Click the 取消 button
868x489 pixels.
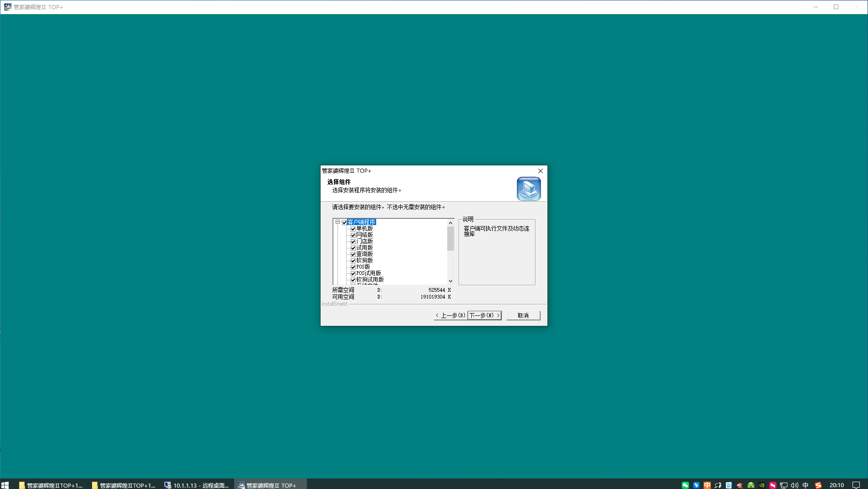tap(523, 315)
